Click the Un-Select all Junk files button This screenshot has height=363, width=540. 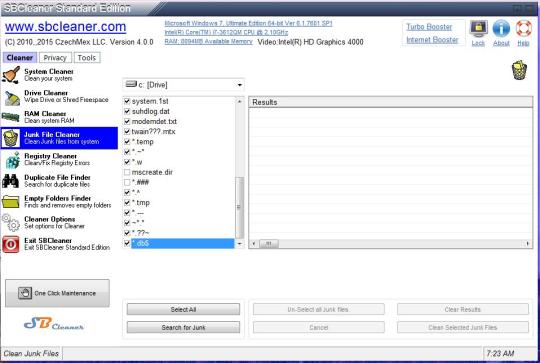(319, 309)
